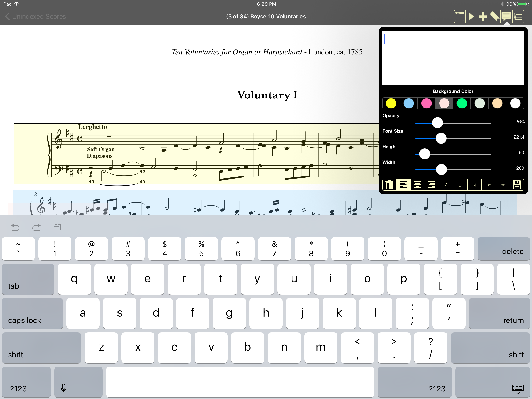
Task: Select right text alignment
Action: [x=432, y=185]
